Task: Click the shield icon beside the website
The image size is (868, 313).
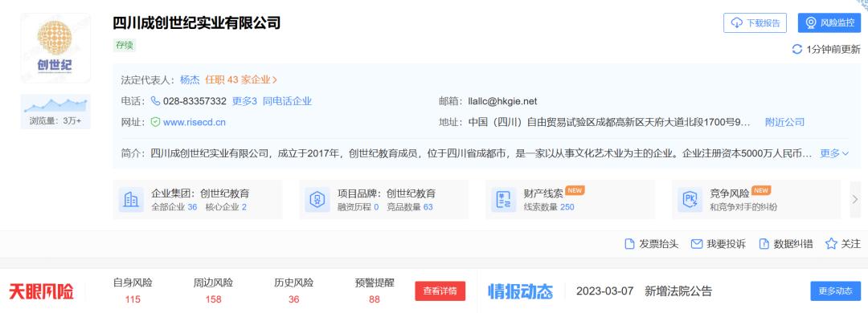Action: [x=156, y=122]
